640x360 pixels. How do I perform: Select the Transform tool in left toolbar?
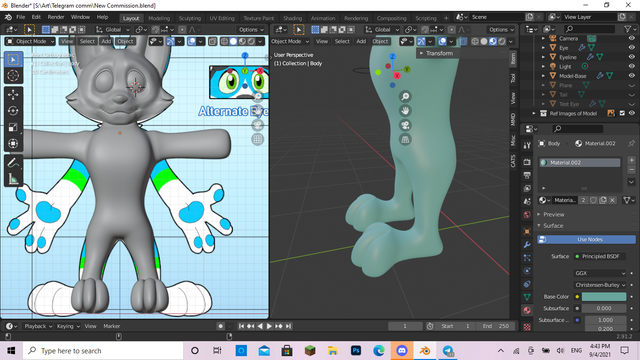pyautogui.click(x=13, y=144)
